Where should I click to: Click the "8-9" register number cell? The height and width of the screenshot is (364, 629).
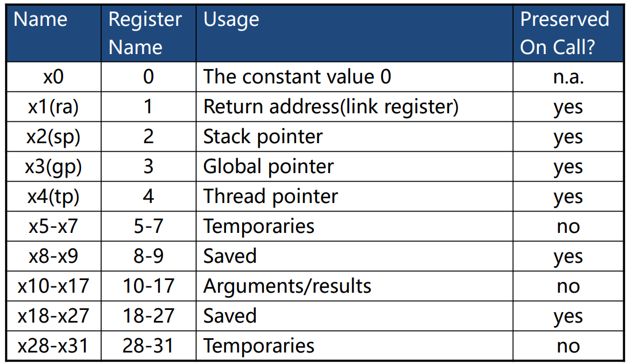pyautogui.click(x=148, y=256)
